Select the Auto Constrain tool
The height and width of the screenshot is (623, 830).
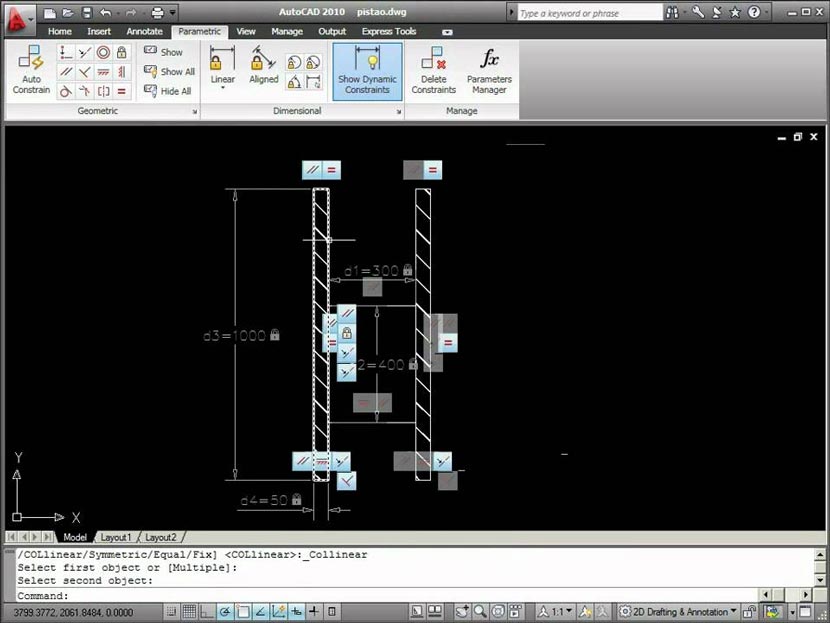30,71
